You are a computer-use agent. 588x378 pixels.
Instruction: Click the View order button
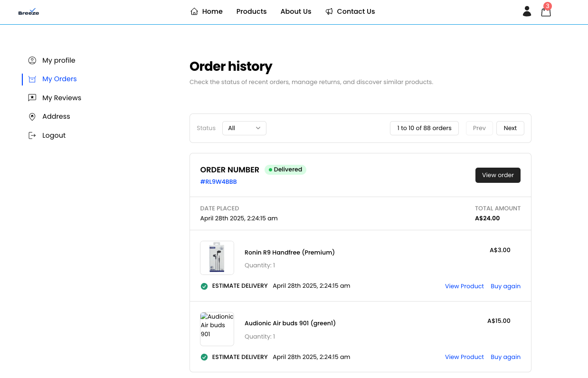498,175
